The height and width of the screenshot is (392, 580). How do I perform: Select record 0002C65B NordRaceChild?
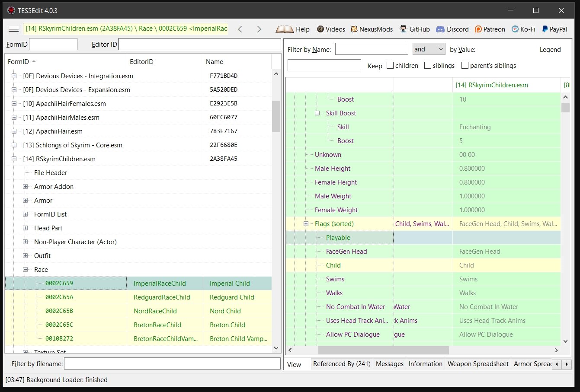pos(138,311)
